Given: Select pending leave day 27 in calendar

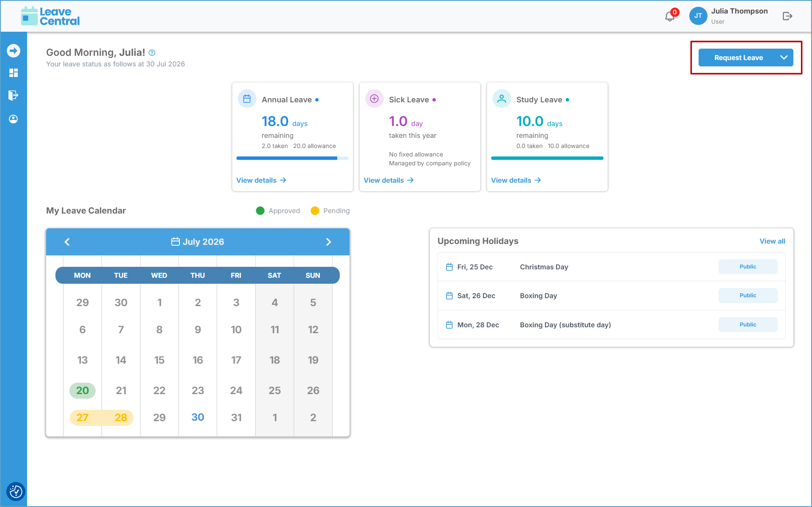Looking at the screenshot, I should point(83,417).
